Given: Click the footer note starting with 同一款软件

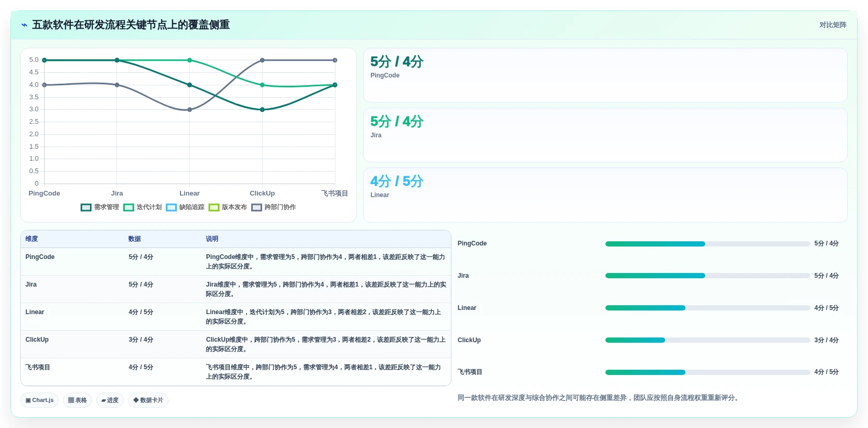Looking at the screenshot, I should coord(598,398).
